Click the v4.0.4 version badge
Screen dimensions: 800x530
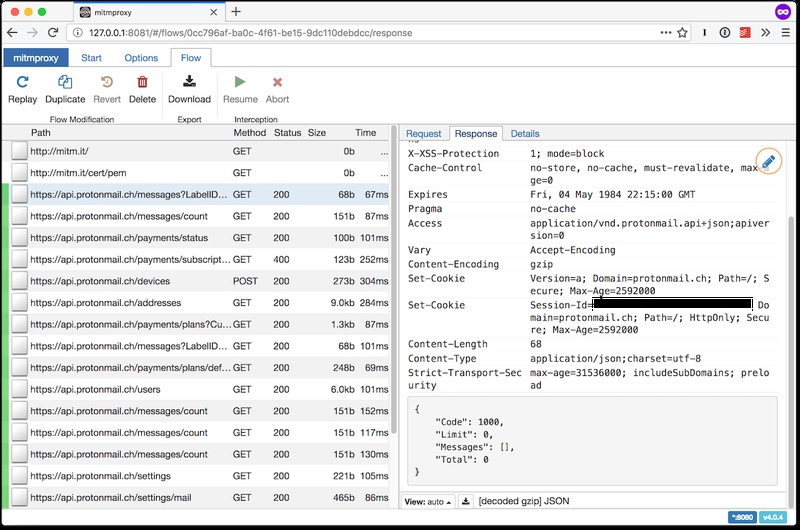click(x=772, y=517)
